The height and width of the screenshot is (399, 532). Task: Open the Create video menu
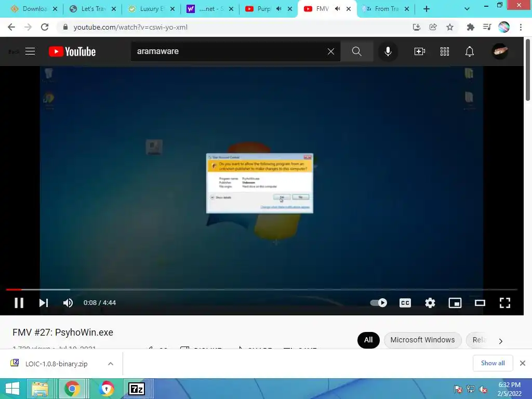pos(420,51)
